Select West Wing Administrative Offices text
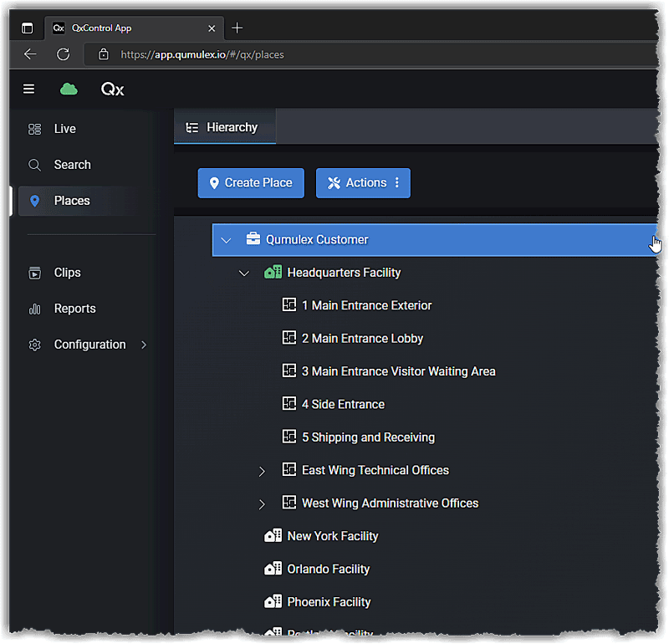The image size is (669, 644). 391,503
